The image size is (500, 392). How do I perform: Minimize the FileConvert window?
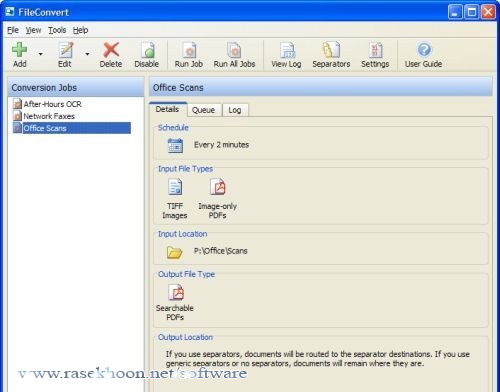click(455, 12)
